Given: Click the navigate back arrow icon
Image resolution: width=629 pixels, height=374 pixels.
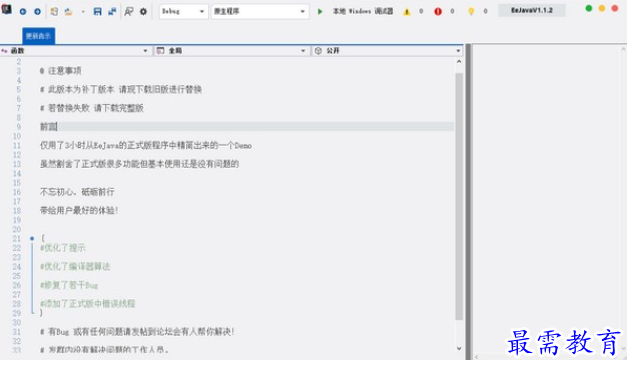Looking at the screenshot, I should pyautogui.click(x=23, y=12).
